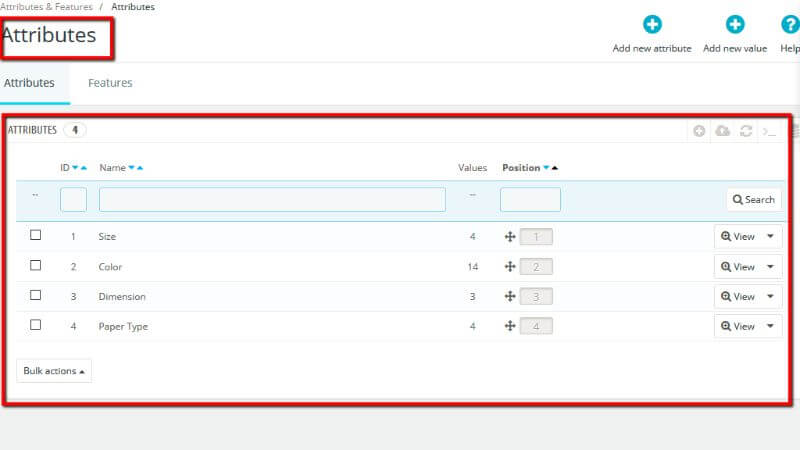Focus the Name filter field
800x450 pixels.
272,199
